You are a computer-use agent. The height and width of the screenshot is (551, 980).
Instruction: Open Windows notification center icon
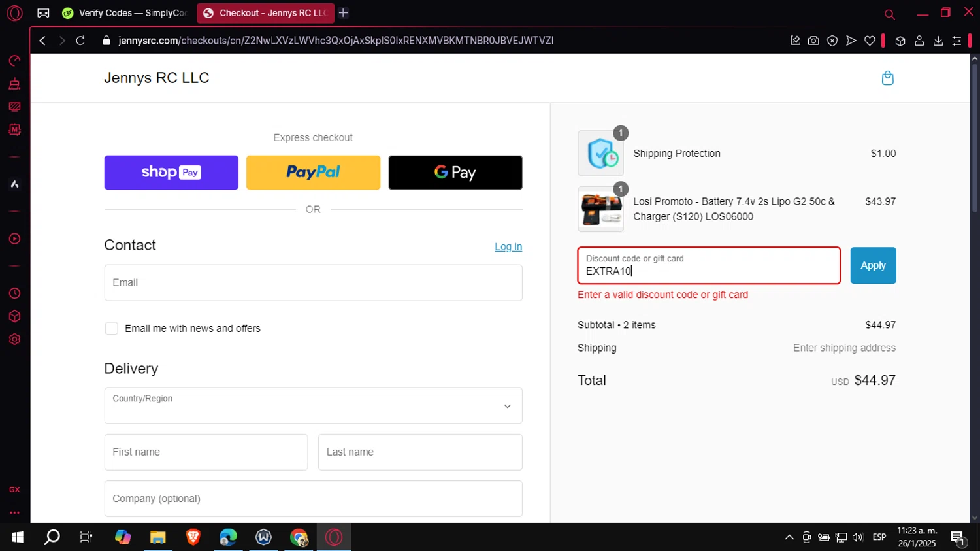point(958,537)
